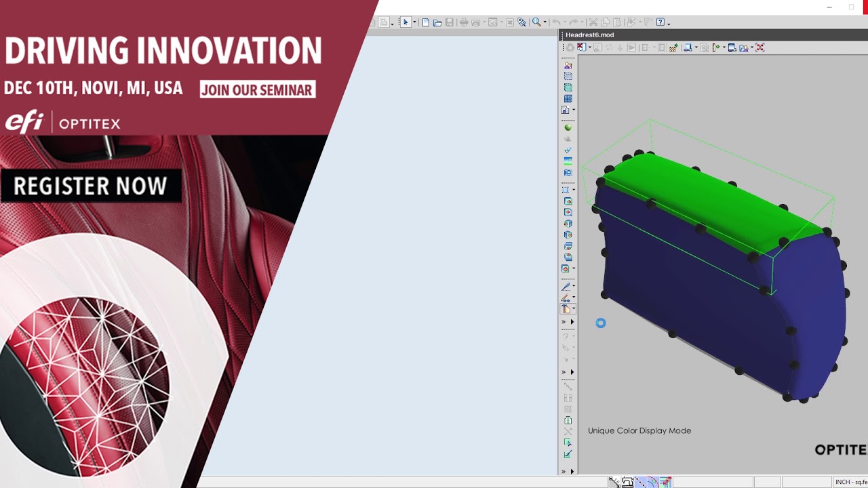Click the landscape background image icon
Viewport: 868px width, 488px height.
(x=568, y=161)
